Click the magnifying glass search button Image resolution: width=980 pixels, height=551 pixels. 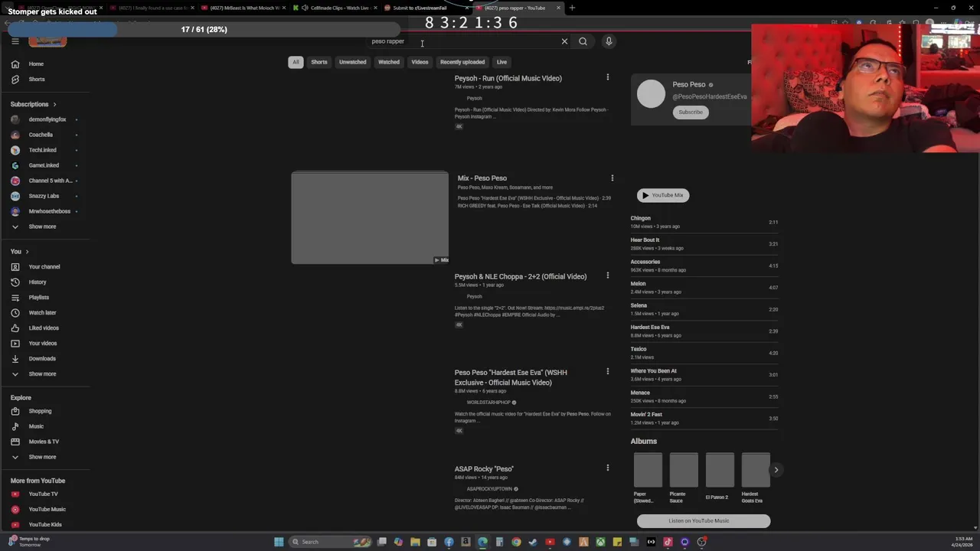[x=583, y=41]
